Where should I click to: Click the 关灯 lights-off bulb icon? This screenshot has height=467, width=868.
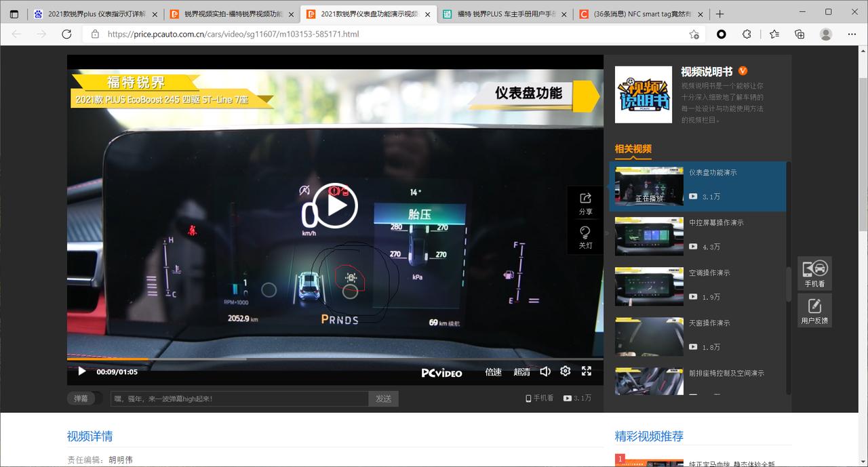[x=585, y=237]
